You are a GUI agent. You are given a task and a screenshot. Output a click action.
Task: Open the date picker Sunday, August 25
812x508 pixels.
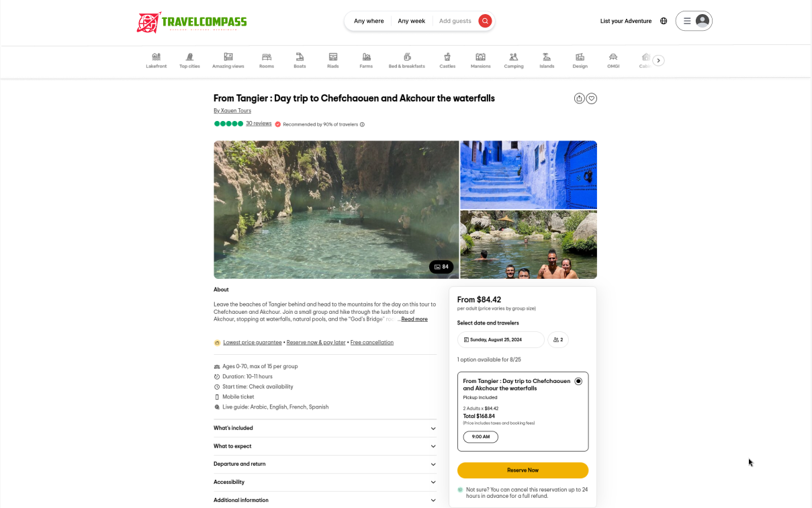coord(501,340)
